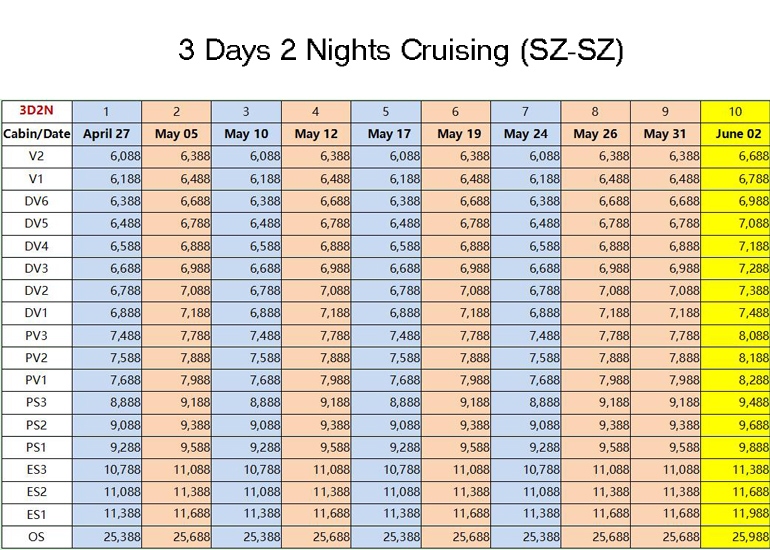Click the ES3 cabin row label
The image size is (770, 550).
(x=36, y=469)
